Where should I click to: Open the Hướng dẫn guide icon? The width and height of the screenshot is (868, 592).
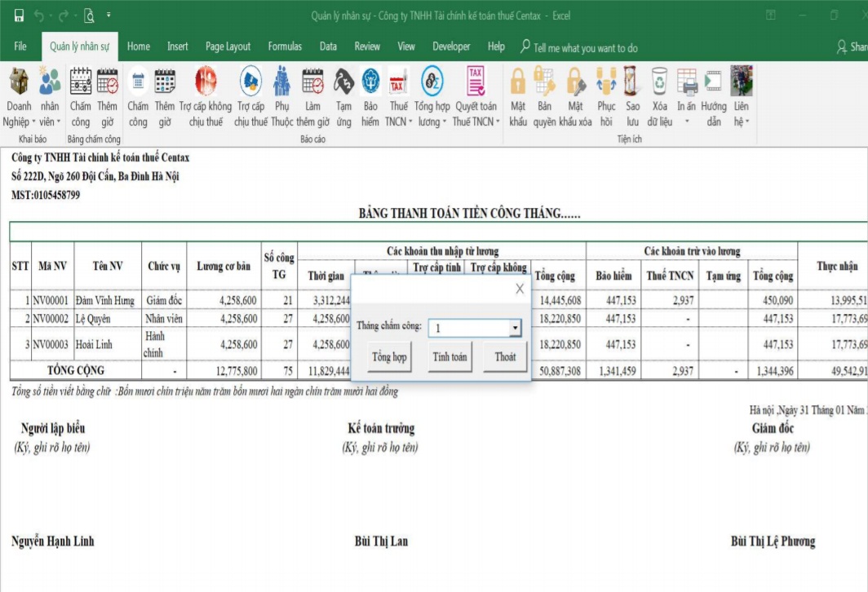click(x=714, y=82)
